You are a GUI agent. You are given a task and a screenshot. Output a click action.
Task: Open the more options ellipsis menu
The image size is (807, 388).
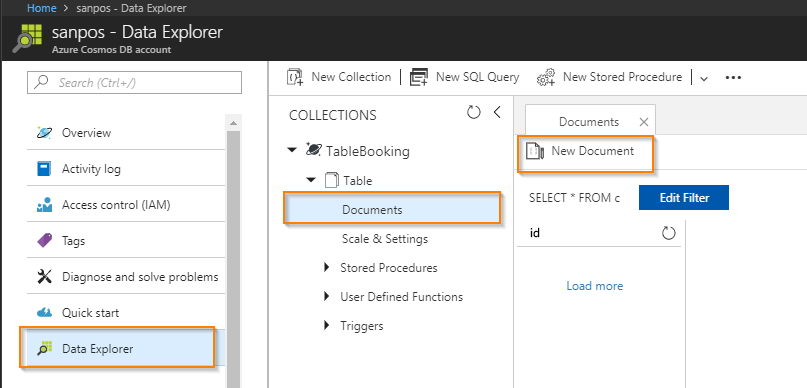pos(733,78)
